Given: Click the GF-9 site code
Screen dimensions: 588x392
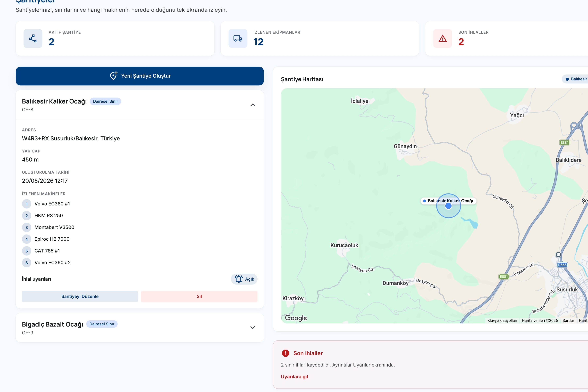Looking at the screenshot, I should [27, 333].
